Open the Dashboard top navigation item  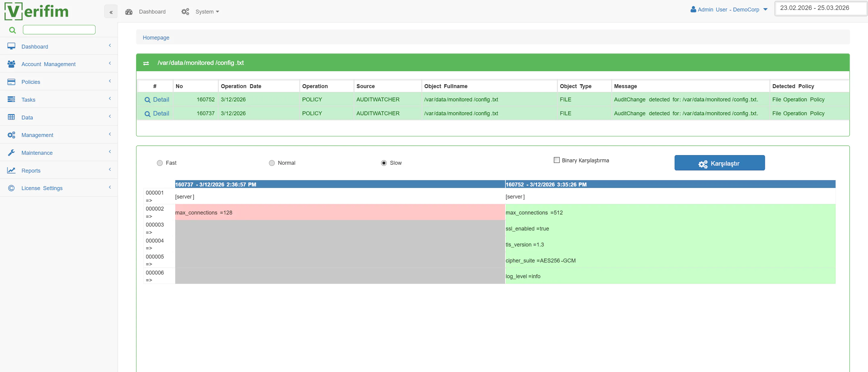152,12
